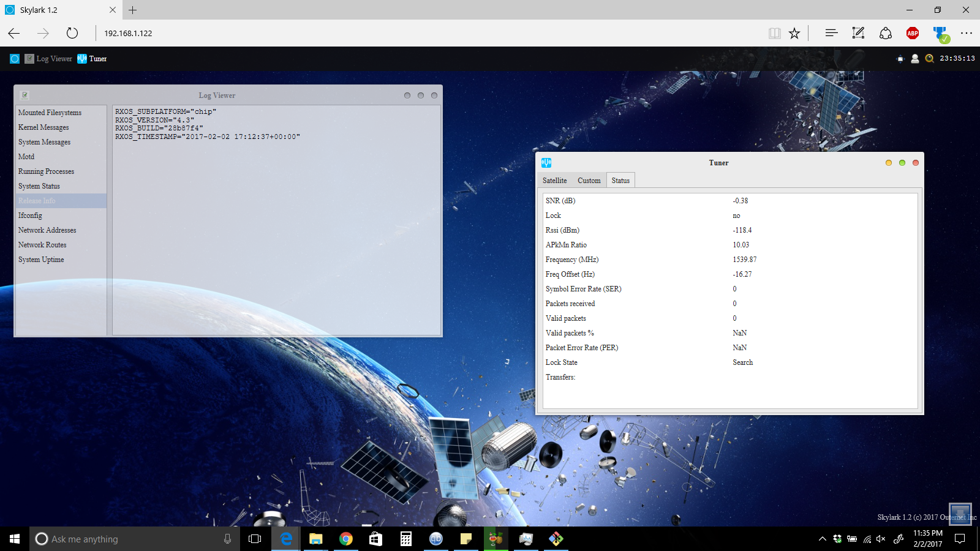This screenshot has height=551, width=980.
Task: Open Task View on the taskbar
Action: (x=255, y=539)
